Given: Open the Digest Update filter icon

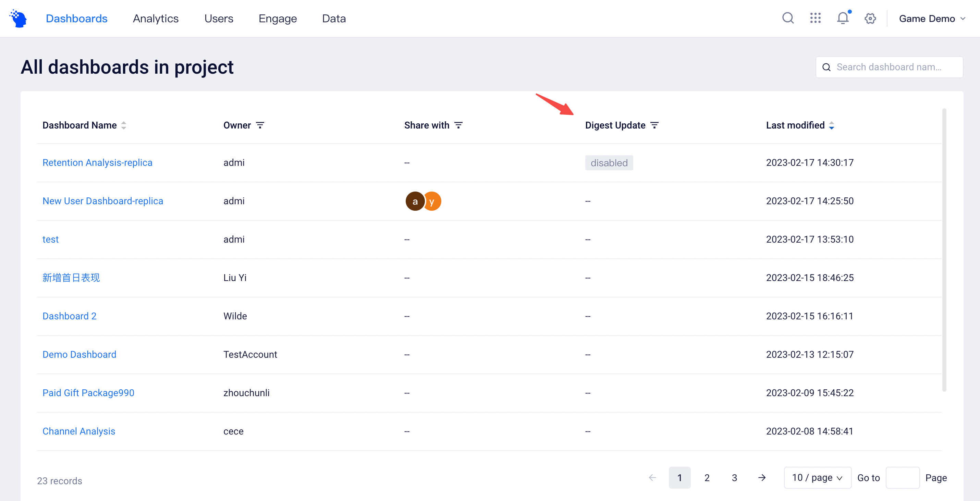Looking at the screenshot, I should [x=655, y=125].
